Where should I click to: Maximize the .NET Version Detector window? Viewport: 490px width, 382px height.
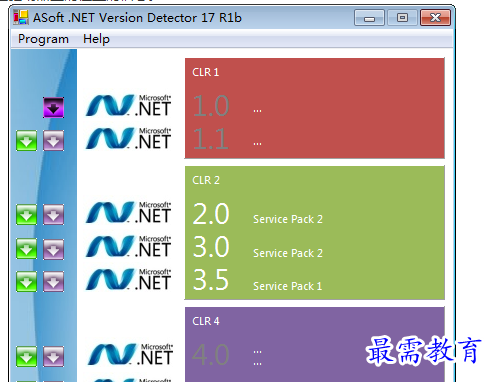(402, 18)
